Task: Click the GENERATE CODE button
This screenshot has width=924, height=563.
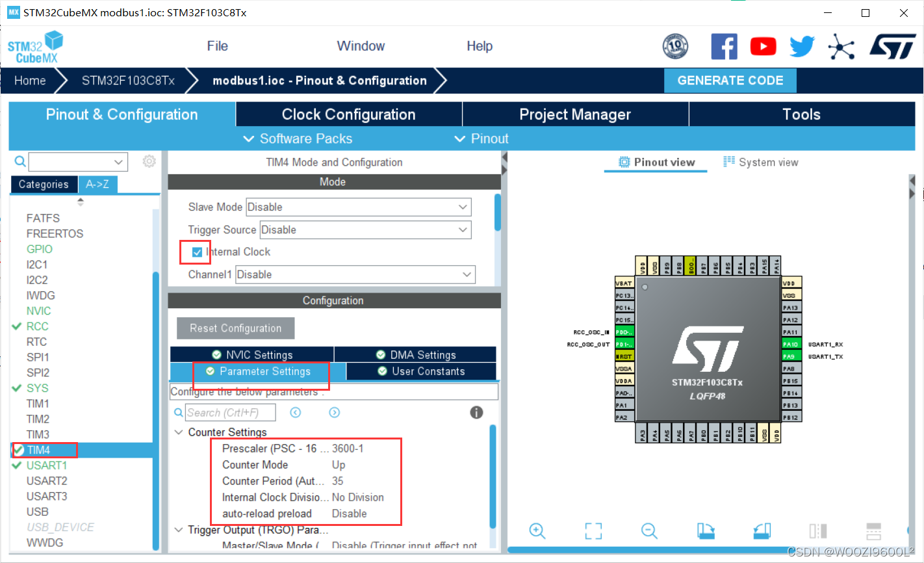Action: [x=730, y=81]
